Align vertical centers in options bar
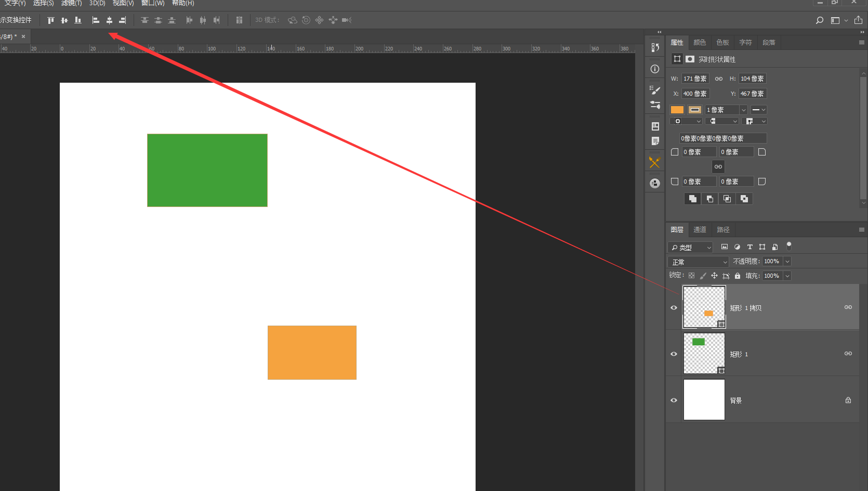Image resolution: width=868 pixels, height=491 pixels. [x=64, y=20]
